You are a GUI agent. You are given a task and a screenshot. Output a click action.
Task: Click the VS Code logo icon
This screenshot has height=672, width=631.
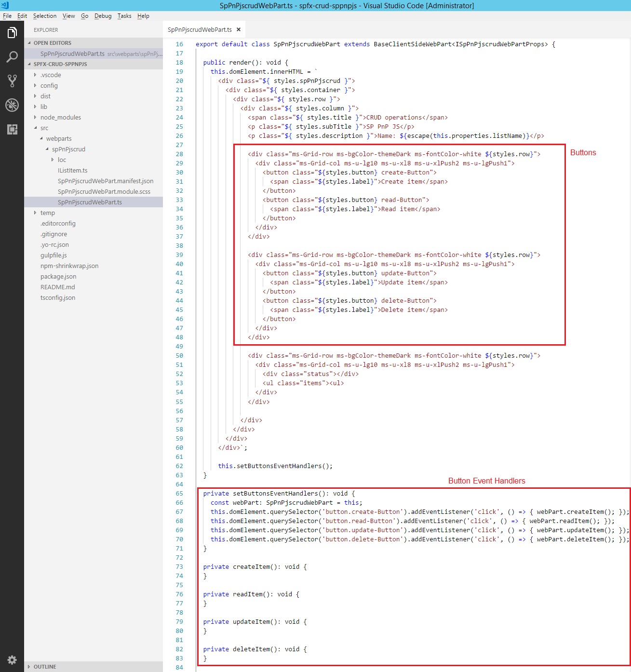point(5,5)
